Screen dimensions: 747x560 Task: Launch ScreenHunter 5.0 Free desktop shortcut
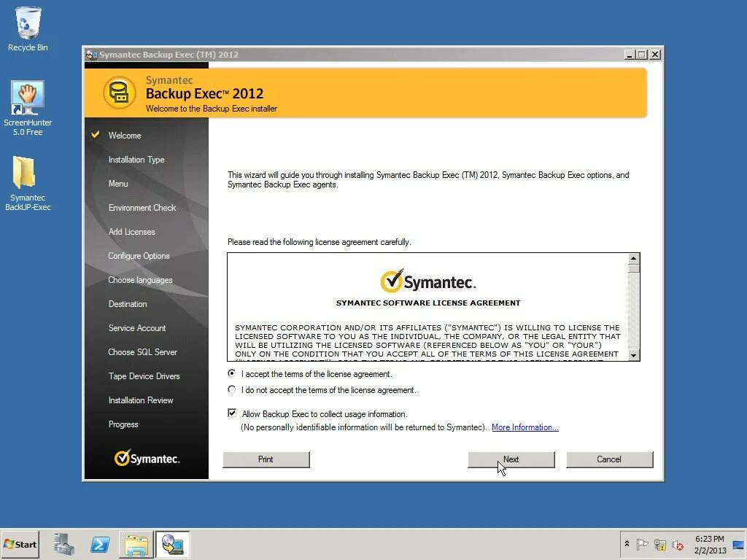(28, 108)
